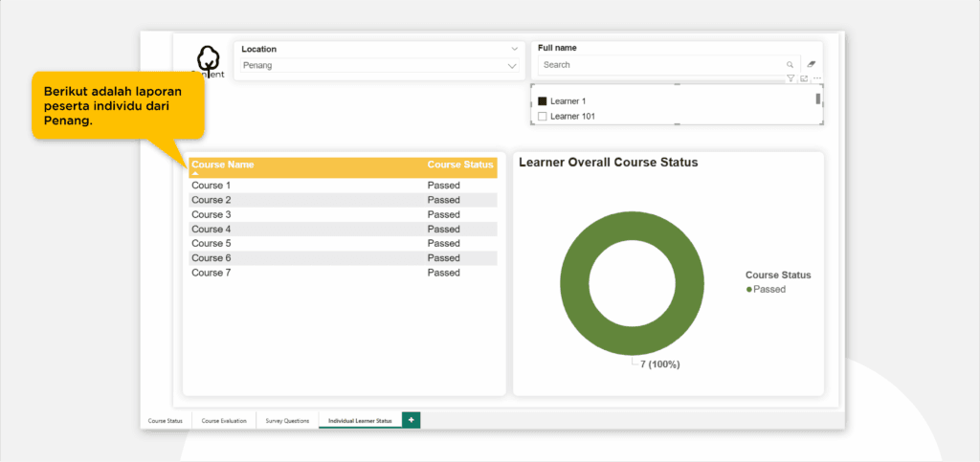Viewport: 980px width, 462px height.
Task: Add a new page with plus button
Action: [412, 420]
